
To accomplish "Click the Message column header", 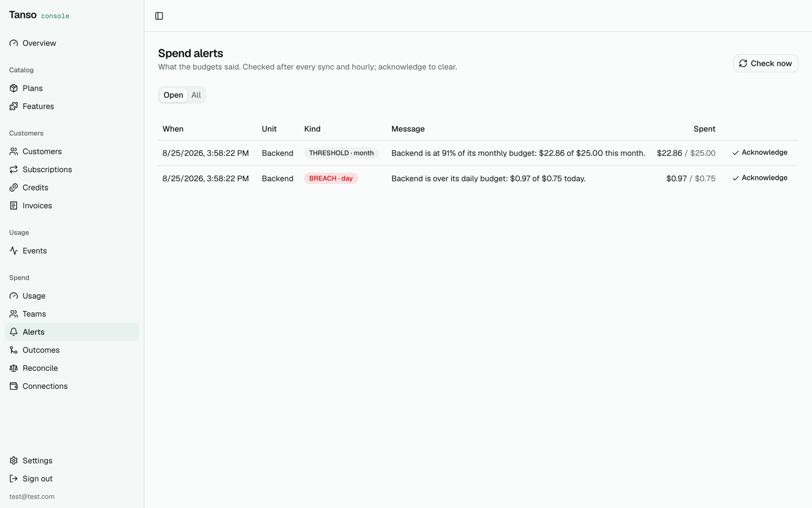I will coord(408,129).
